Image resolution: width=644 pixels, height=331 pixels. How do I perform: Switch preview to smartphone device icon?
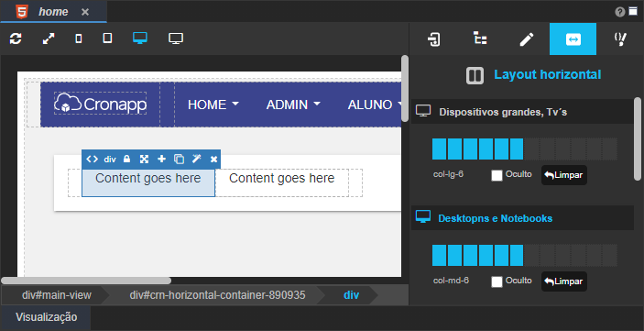79,39
